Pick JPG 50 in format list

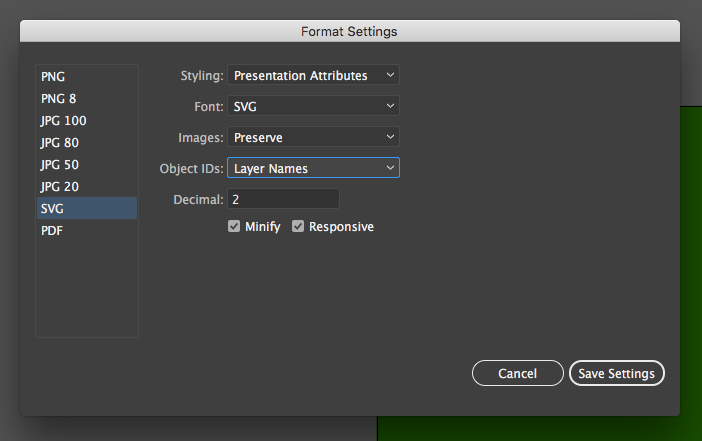click(59, 164)
